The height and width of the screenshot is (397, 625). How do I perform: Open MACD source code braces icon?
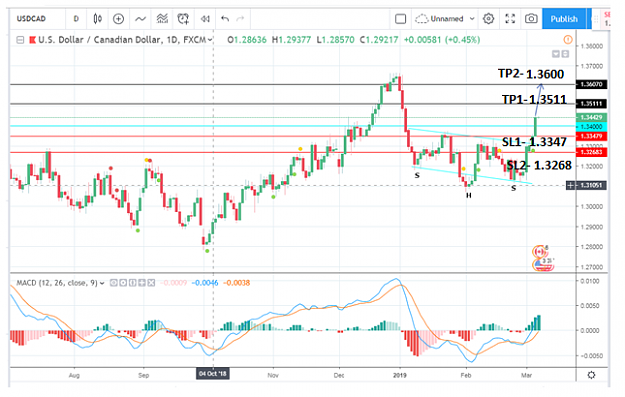[x=132, y=283]
